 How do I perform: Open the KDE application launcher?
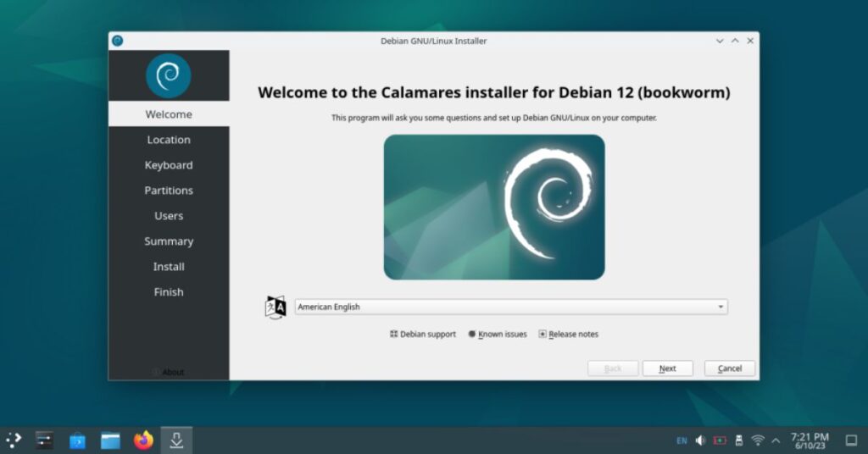[x=14, y=440]
